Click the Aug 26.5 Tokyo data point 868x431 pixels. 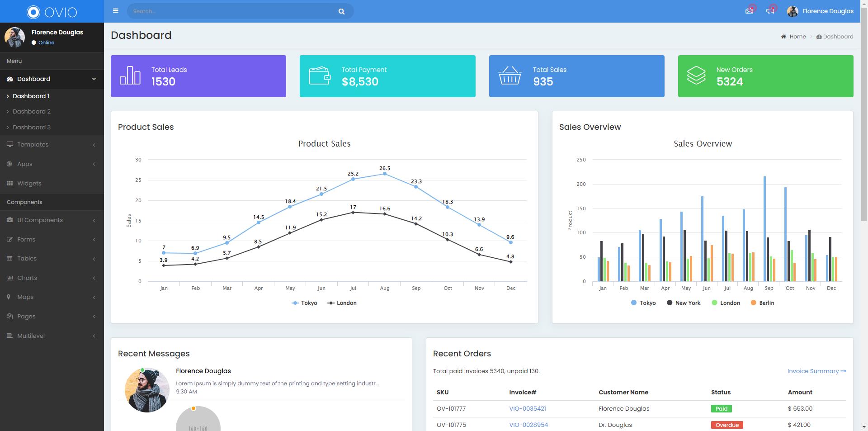[385, 174]
